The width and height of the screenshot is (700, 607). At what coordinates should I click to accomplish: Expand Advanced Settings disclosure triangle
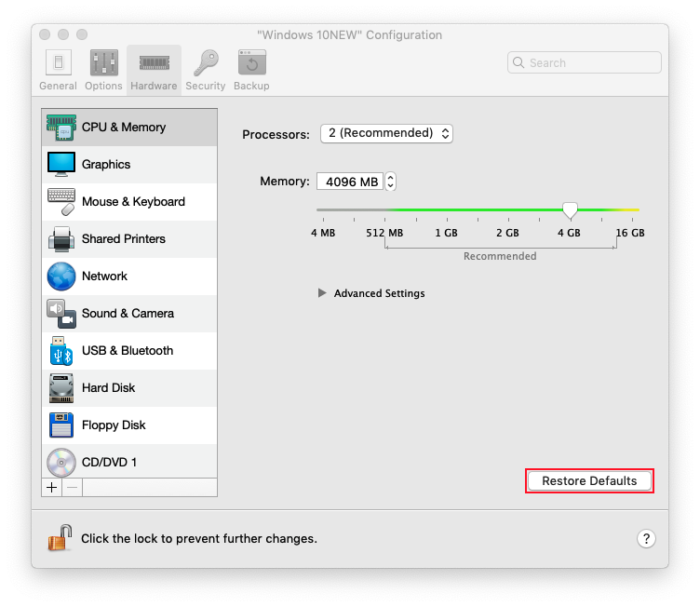(322, 293)
